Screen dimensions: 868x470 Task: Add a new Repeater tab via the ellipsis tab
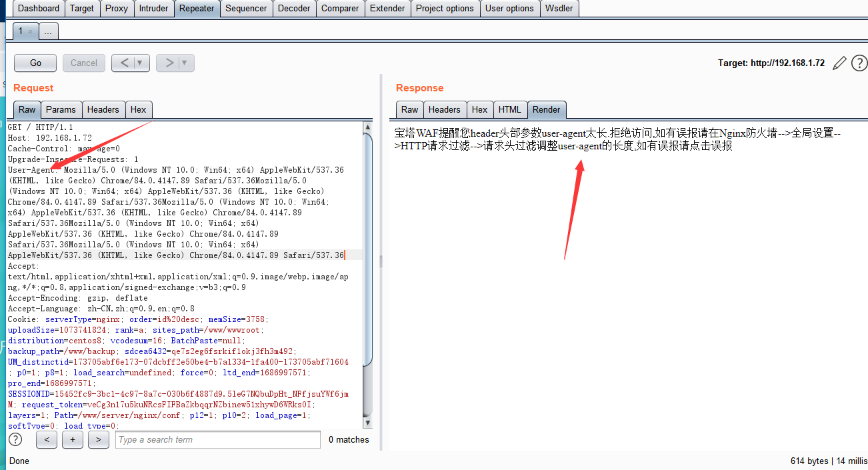[x=49, y=31]
